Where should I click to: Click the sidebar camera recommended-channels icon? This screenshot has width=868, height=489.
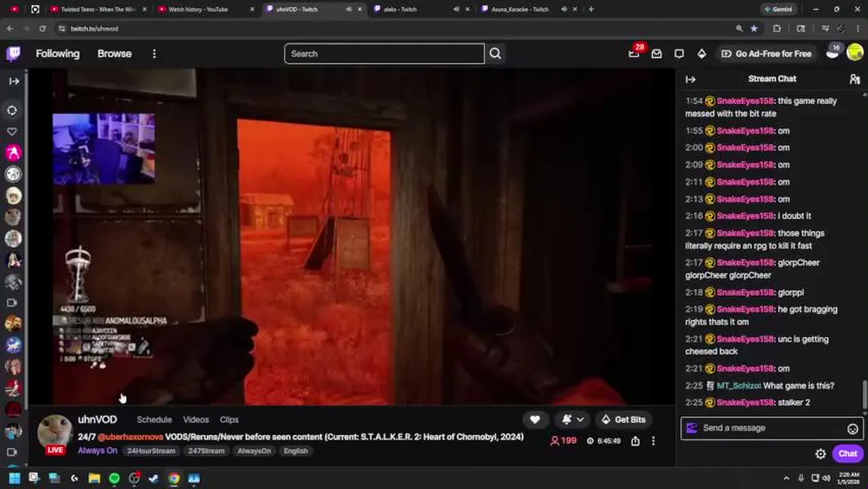12,303
